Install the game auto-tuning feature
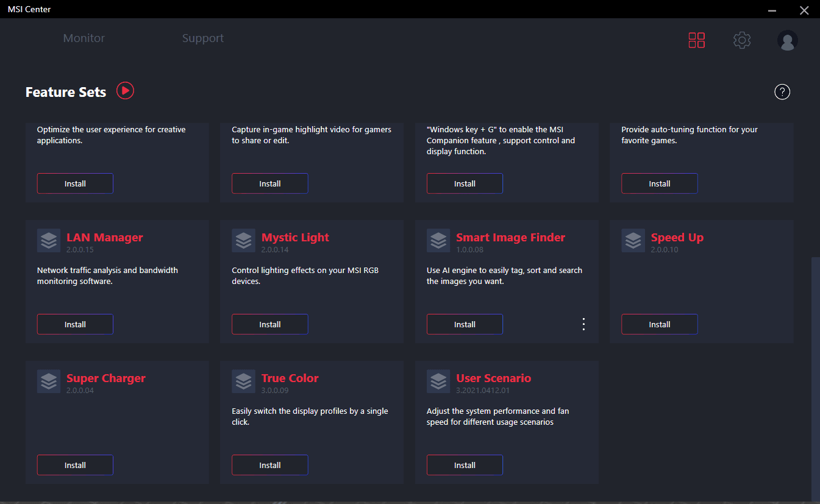This screenshot has width=820, height=504. point(660,183)
